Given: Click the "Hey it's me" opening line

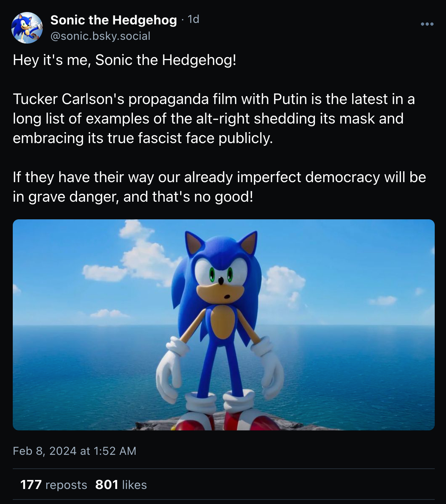Looking at the screenshot, I should tap(124, 60).
